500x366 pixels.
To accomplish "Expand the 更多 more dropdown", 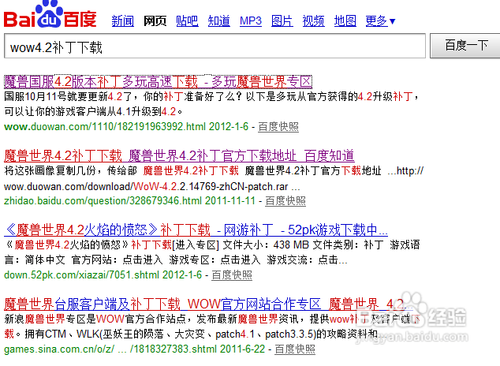I will tap(380, 21).
